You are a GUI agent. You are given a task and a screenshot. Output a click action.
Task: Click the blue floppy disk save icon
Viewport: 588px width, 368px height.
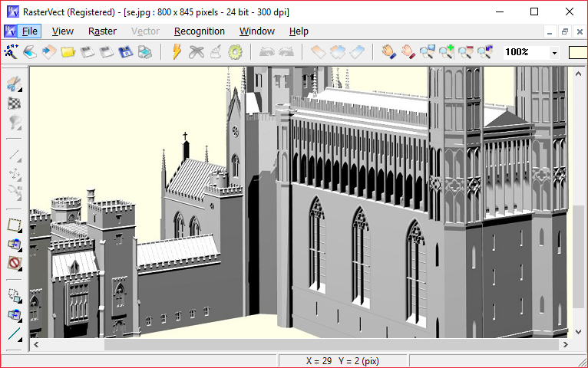[125, 52]
